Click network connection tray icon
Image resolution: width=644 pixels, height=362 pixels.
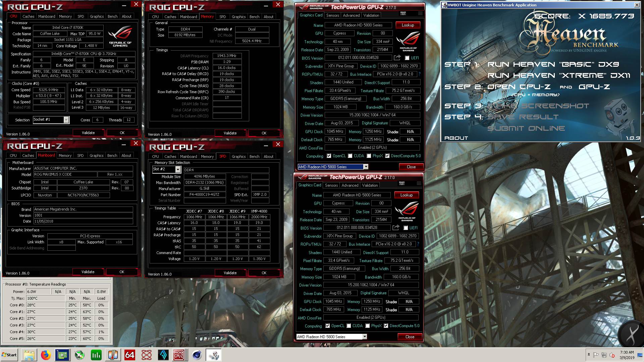pyautogui.click(x=604, y=355)
